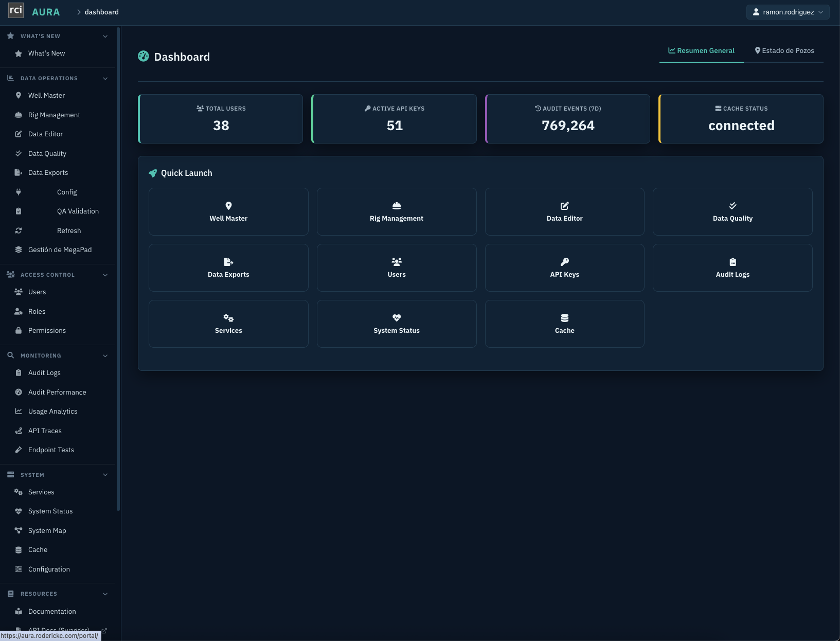Click the Total Users stat card
Viewport: 840px width, 641px height.
221,119
